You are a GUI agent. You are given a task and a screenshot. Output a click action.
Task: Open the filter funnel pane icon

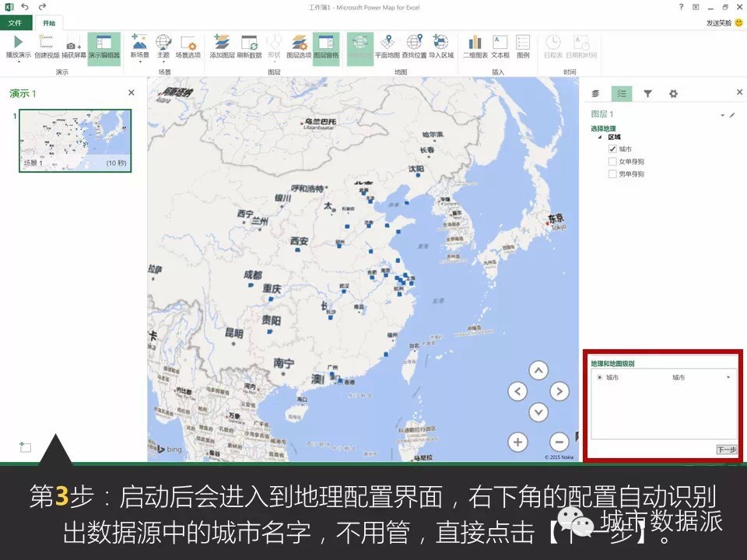647,94
